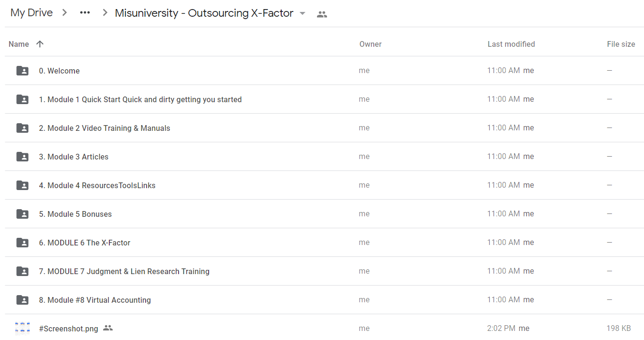
Task: Click the shared people icon in the breadcrumb
Action: [322, 14]
